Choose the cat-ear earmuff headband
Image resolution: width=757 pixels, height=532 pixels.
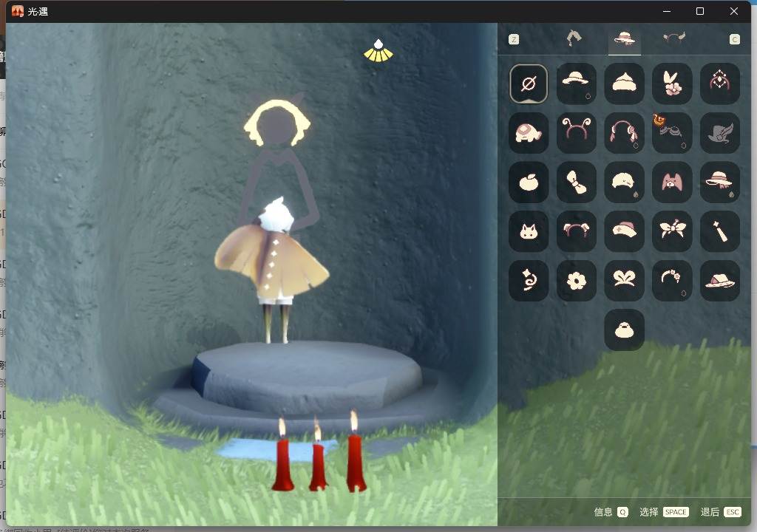click(577, 231)
